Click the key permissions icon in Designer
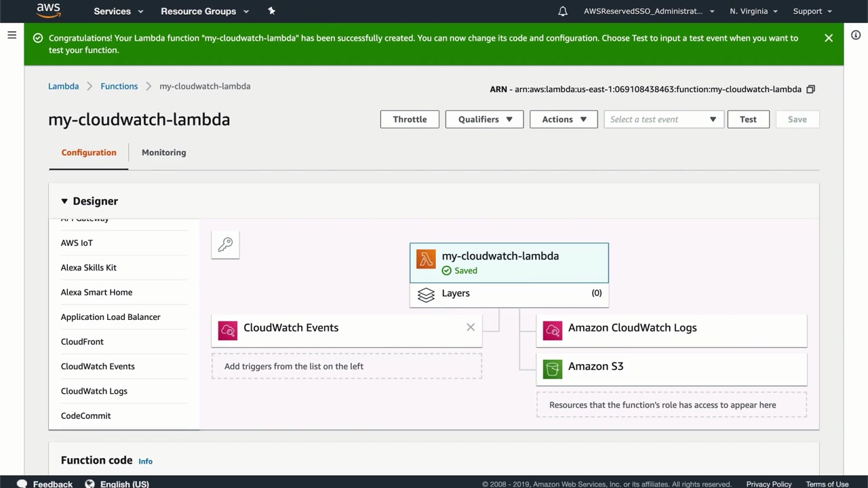 click(x=225, y=245)
